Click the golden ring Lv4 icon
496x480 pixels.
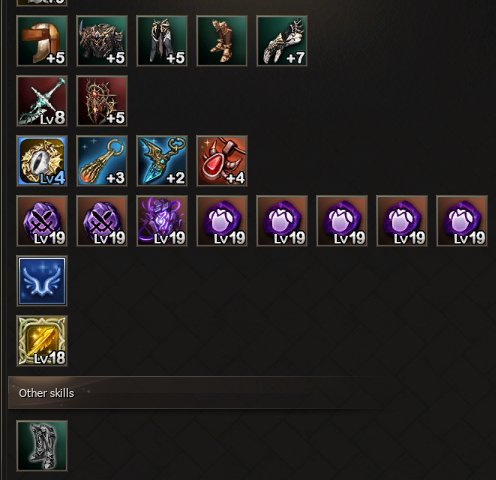coord(42,161)
